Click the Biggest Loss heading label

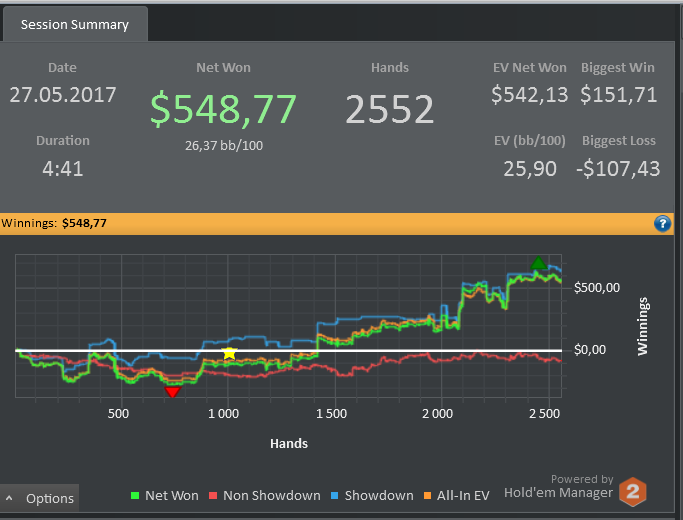coord(619,140)
